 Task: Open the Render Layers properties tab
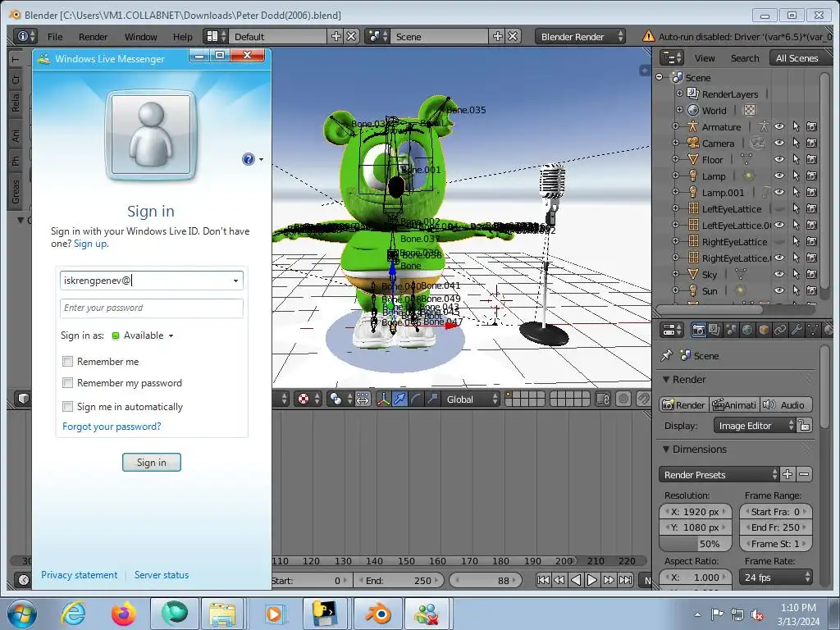(x=714, y=330)
